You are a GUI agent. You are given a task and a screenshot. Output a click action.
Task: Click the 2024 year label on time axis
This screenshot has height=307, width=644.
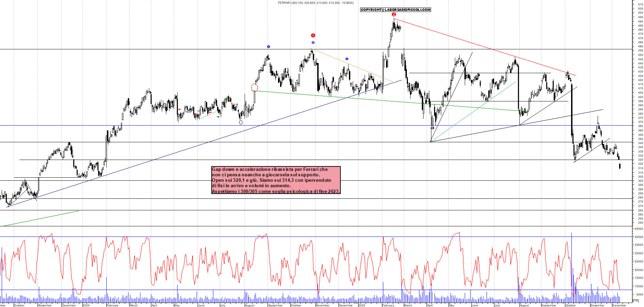86,305
